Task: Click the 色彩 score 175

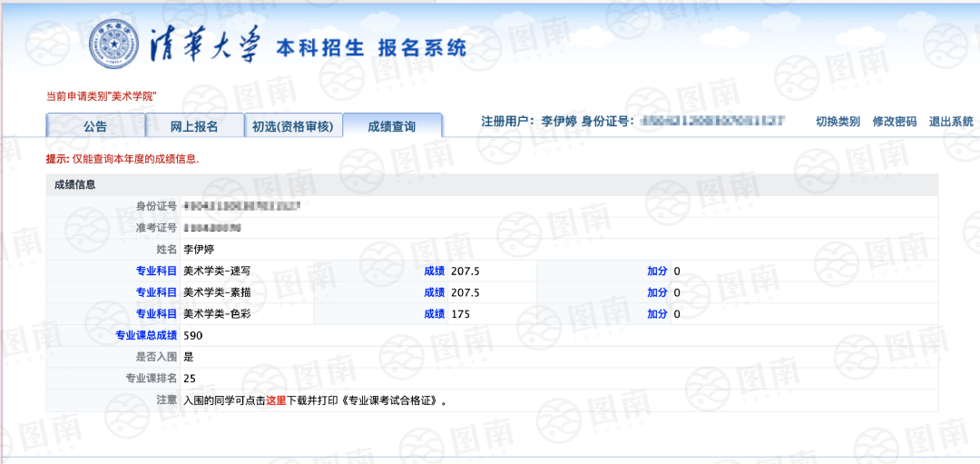Action: pyautogui.click(x=459, y=314)
